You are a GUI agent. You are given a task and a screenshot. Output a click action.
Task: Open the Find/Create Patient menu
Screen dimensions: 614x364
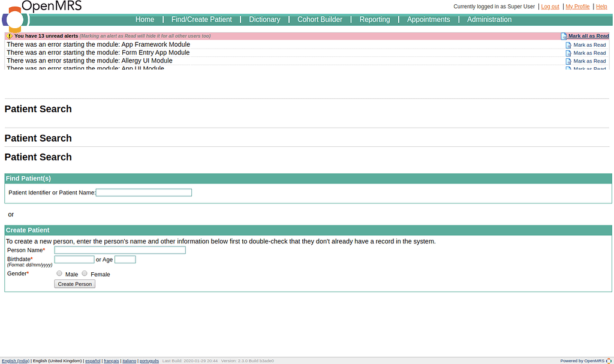[201, 20]
